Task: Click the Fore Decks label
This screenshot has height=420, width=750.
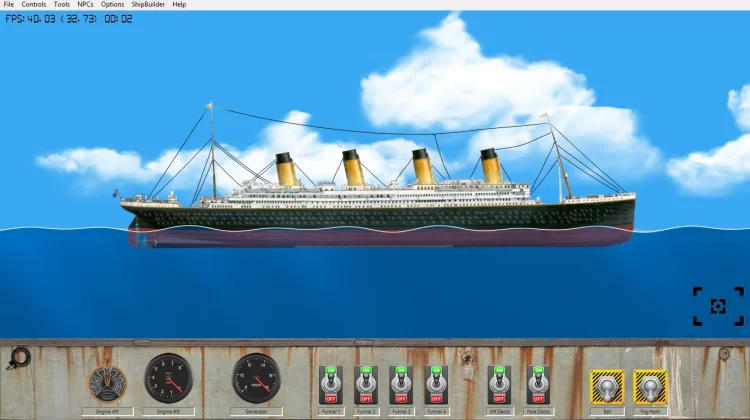Action: tap(538, 411)
